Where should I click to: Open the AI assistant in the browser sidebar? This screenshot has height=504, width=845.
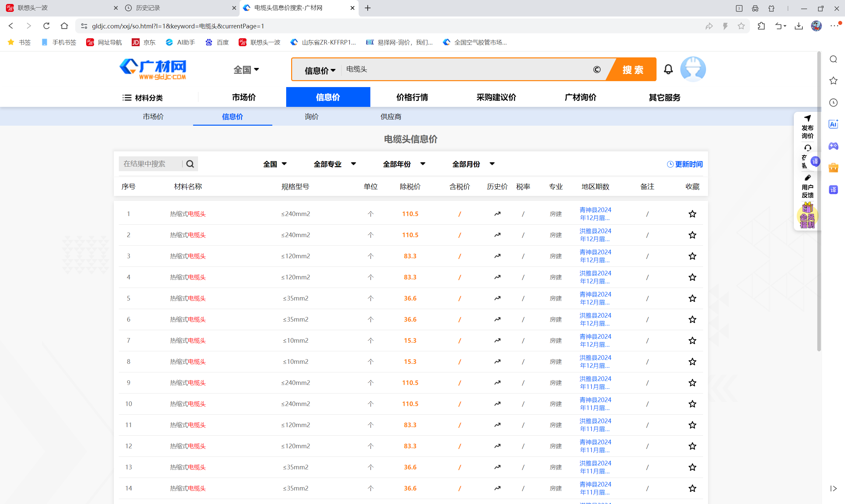tap(833, 124)
